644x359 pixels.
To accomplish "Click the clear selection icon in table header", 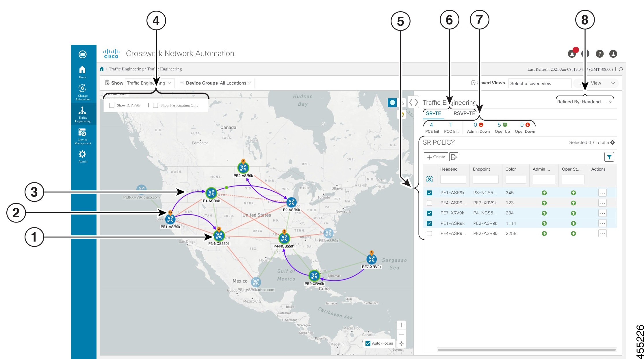I will coord(430,179).
